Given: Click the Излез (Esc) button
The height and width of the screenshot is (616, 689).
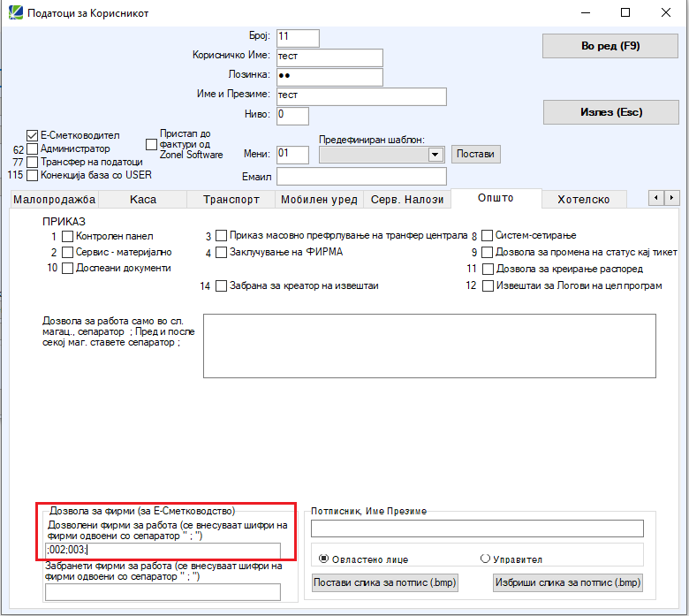Looking at the screenshot, I should [x=610, y=112].
